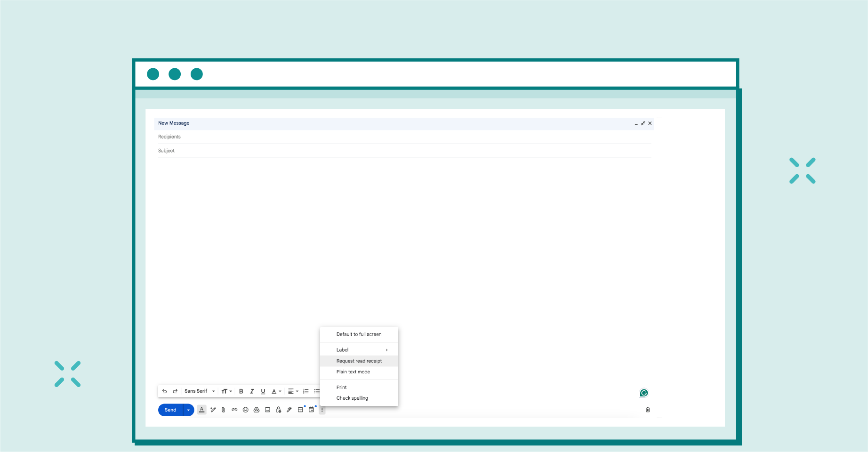868x452 pixels.
Task: Toggle underline formatting
Action: 263,391
